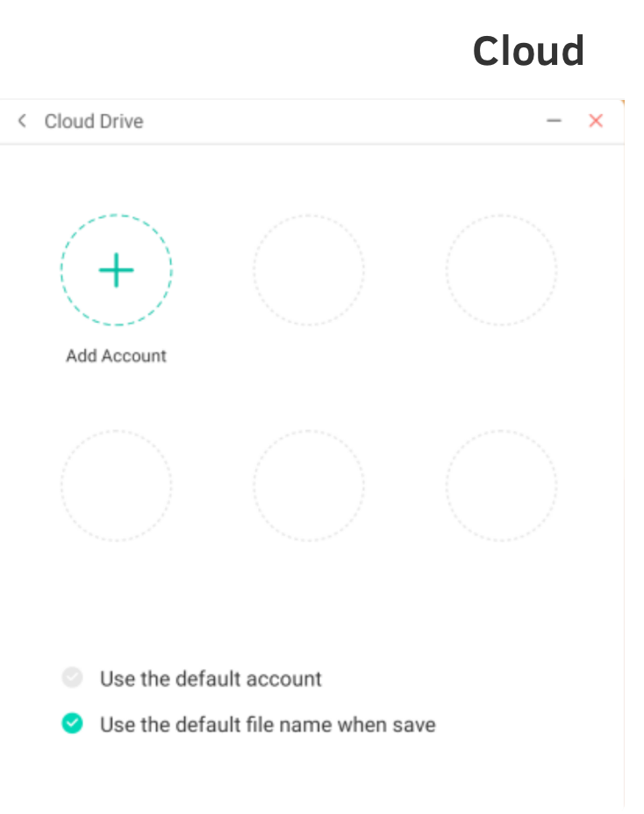Uncheck Use the default file name when save
This screenshot has height=814, width=644.
[73, 724]
